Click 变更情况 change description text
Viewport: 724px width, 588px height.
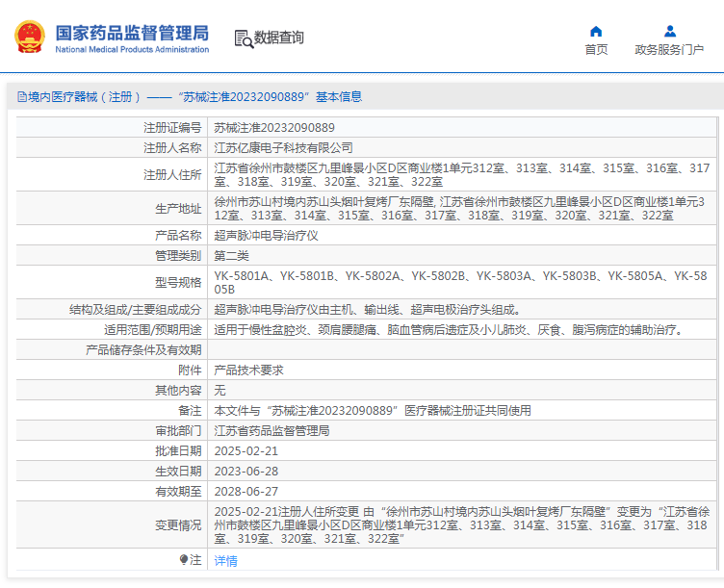[462, 525]
